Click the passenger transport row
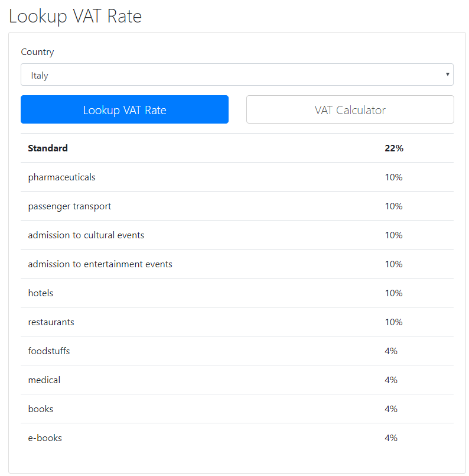The image size is (469, 476). click(x=70, y=206)
